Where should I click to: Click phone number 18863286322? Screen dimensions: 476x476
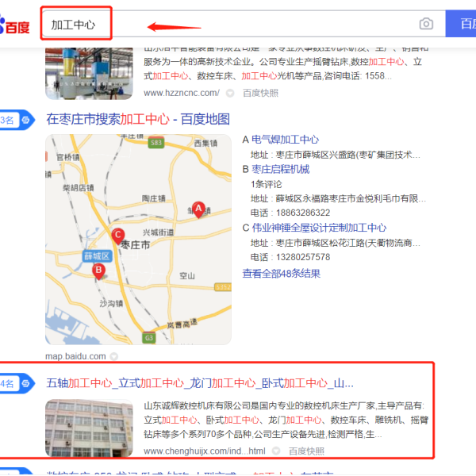click(x=303, y=213)
